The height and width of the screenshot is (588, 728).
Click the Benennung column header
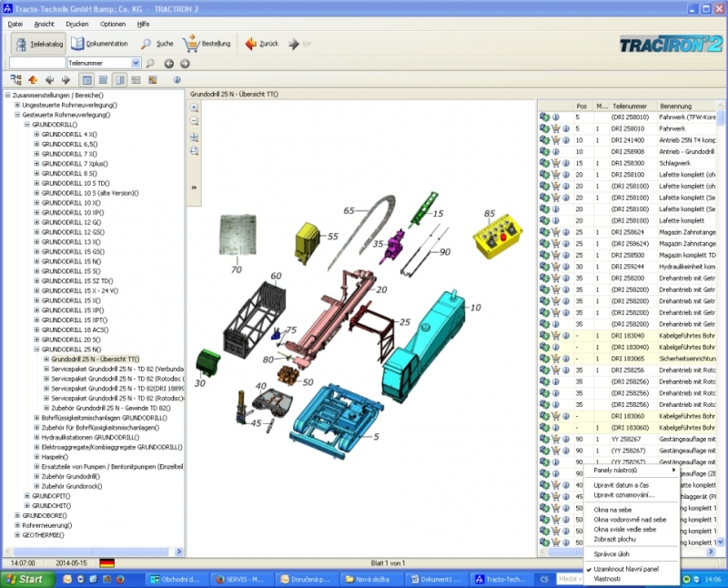686,106
